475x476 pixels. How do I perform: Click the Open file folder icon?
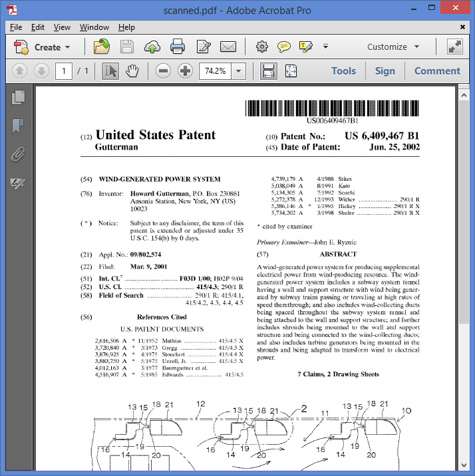click(102, 47)
